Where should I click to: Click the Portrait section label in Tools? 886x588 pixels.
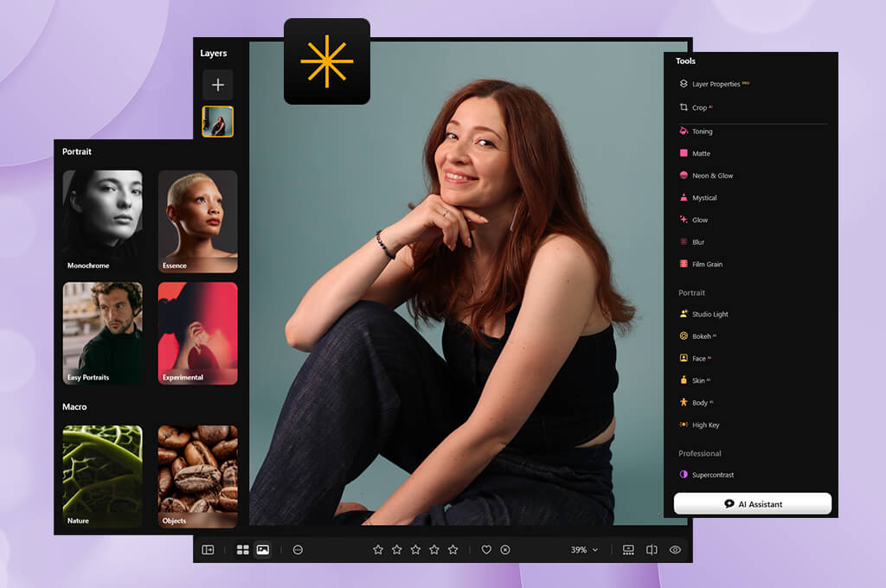(x=691, y=292)
